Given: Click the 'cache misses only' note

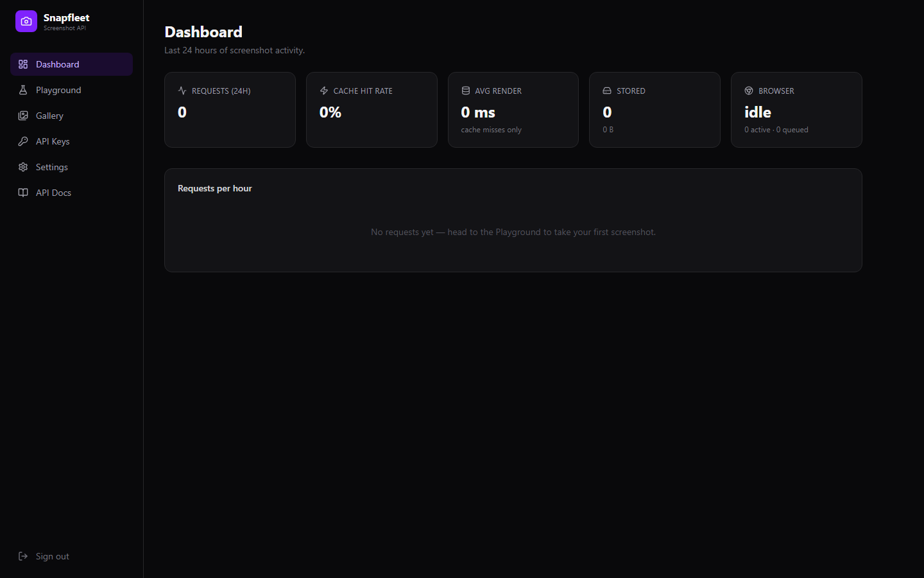Looking at the screenshot, I should pyautogui.click(x=491, y=130).
